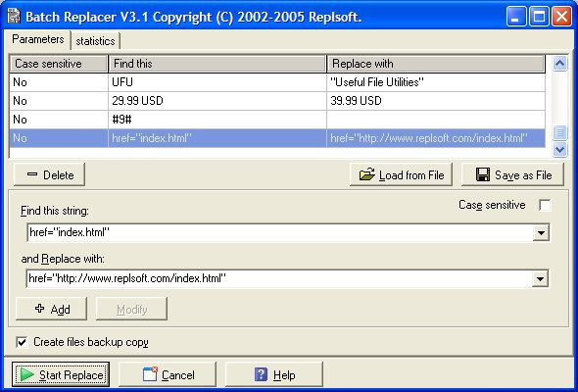Switch to the statistics tab
The width and height of the screenshot is (578, 392).
tap(95, 41)
